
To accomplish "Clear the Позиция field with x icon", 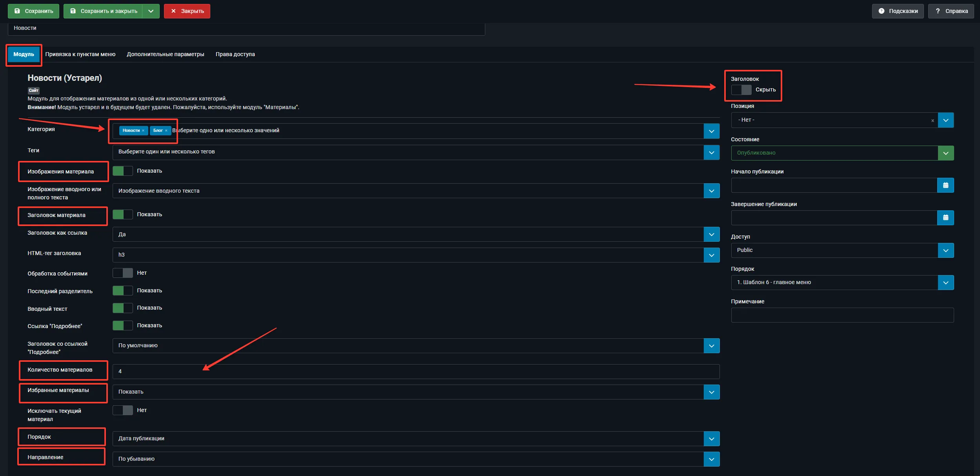I will [x=933, y=121].
